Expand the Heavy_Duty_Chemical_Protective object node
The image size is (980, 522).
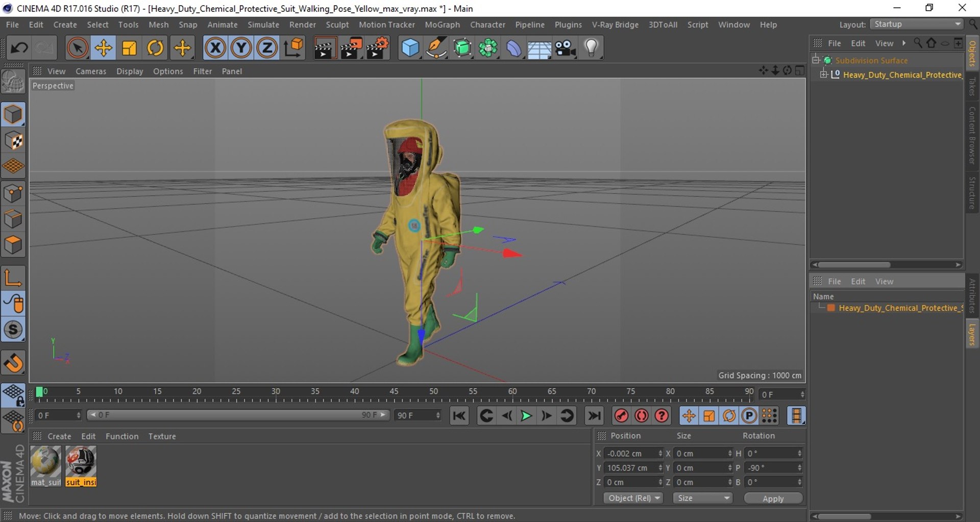[x=823, y=74]
